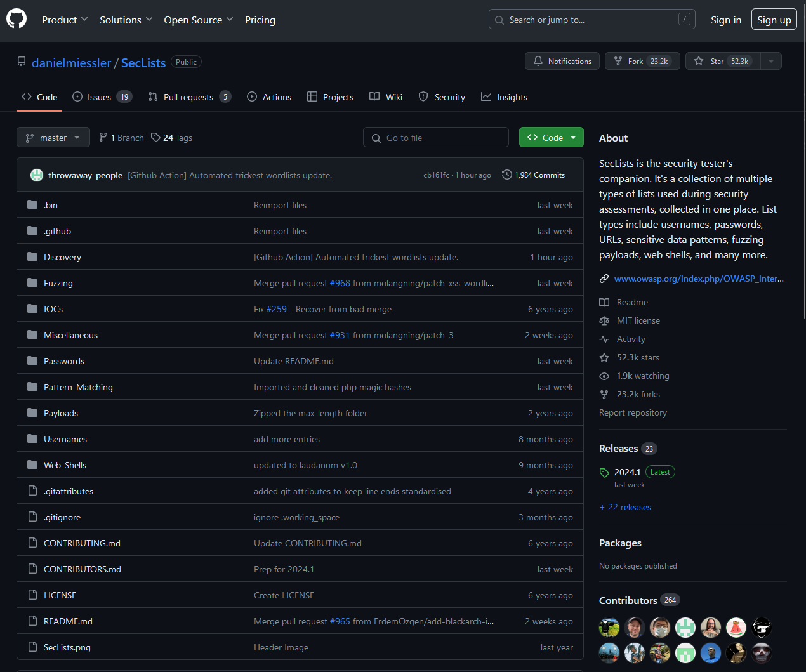Screen dimensions: 806x672
Task: Click the Sign up button
Action: coord(774,20)
